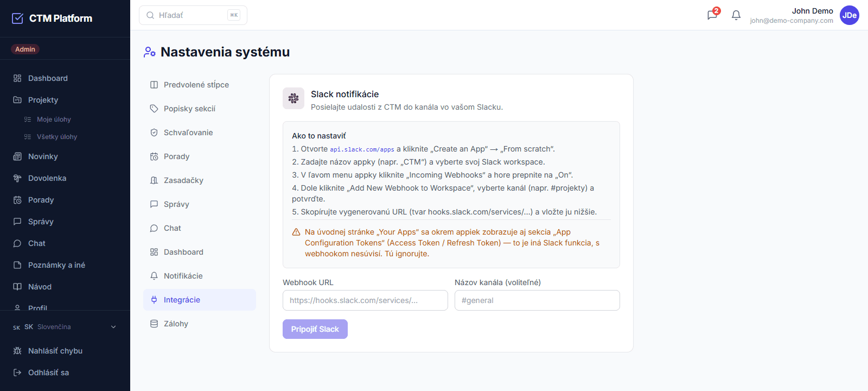868x391 pixels.
Task: Click the John Demo user name
Action: (x=812, y=11)
